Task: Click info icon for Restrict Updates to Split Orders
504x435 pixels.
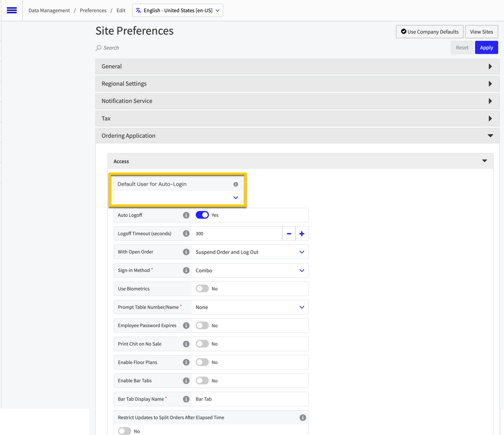Action: pos(303,417)
